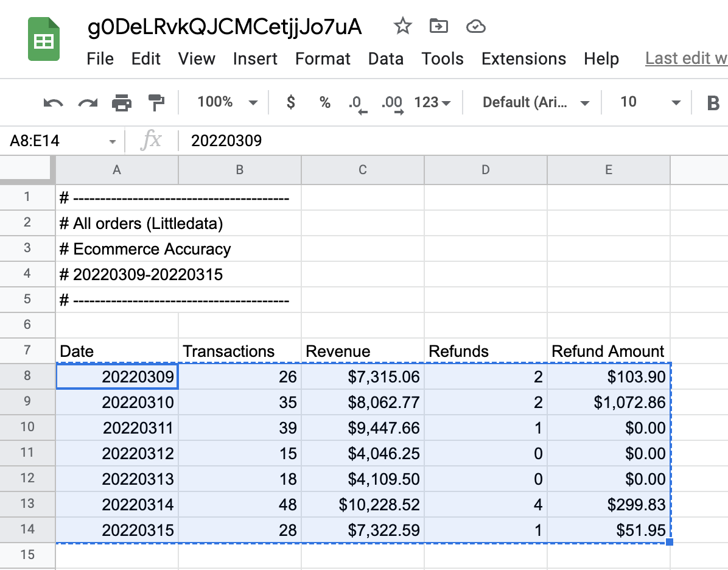
Task: Print the spreadsheet
Action: 122,103
